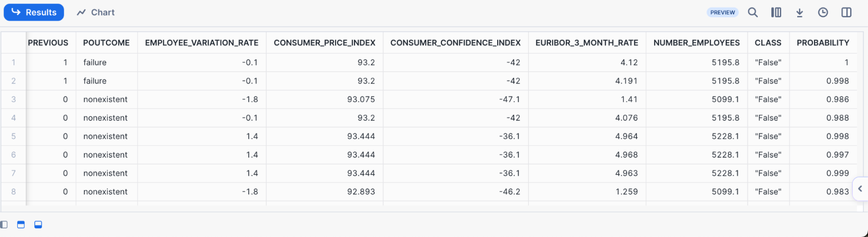Toggle the left sidebar panel
The width and height of the screenshot is (868, 237).
click(4, 224)
